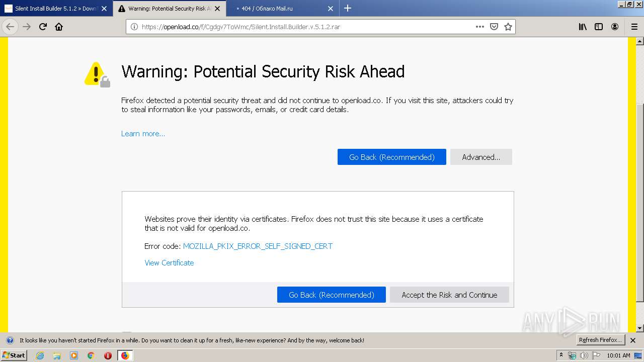Open the Firefox Account icon

[x=615, y=27]
